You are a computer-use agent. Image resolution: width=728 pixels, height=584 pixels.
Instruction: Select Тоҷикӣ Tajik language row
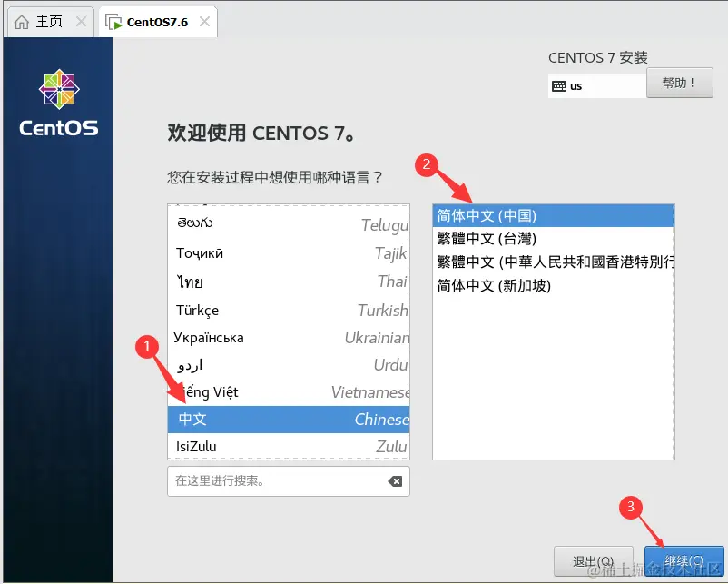click(289, 253)
